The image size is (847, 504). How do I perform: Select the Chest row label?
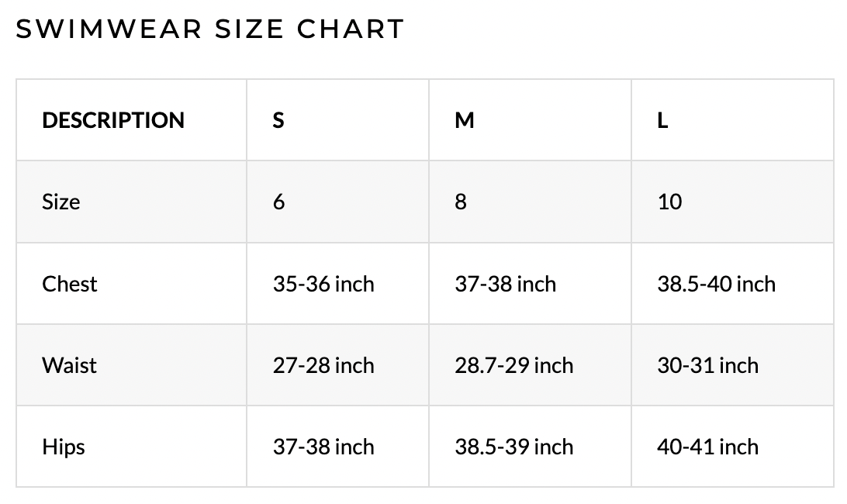click(x=70, y=284)
